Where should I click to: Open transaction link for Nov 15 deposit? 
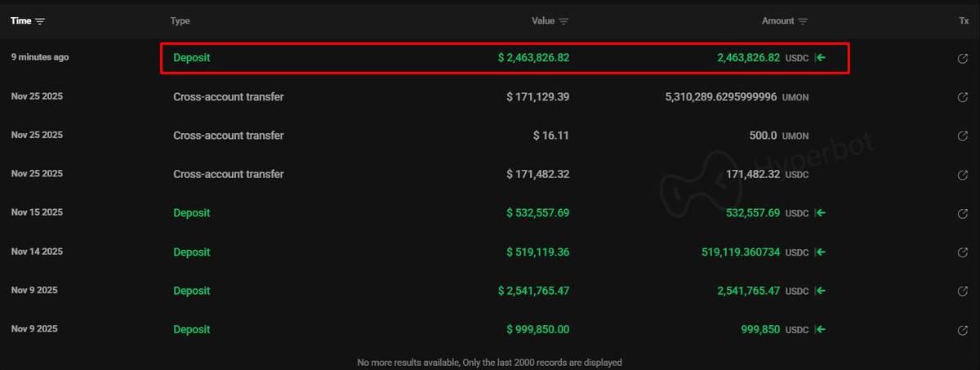tap(962, 213)
